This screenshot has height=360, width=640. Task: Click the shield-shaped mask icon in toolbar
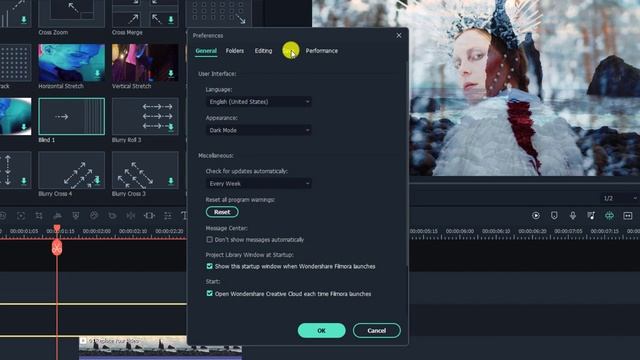[x=76, y=216]
